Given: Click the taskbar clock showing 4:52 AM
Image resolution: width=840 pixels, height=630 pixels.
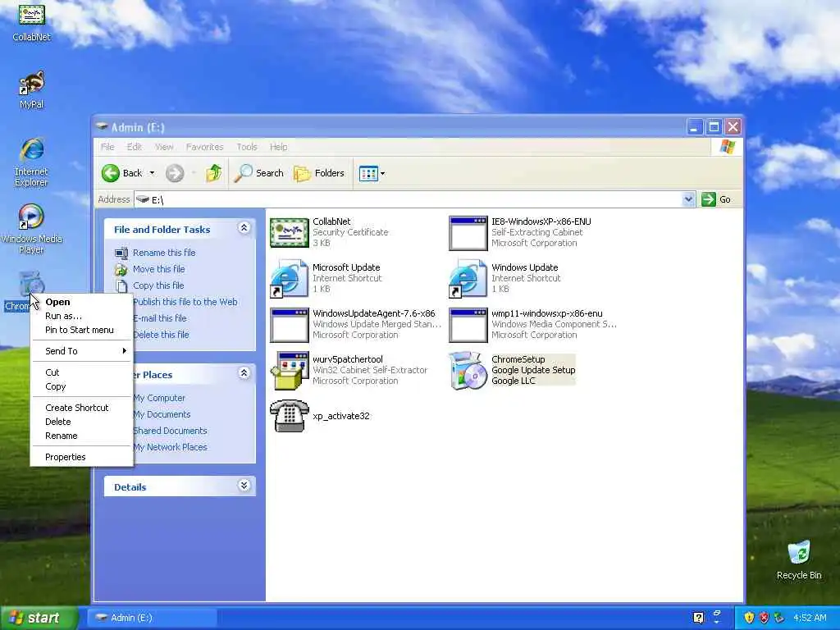Looking at the screenshot, I should [810, 618].
